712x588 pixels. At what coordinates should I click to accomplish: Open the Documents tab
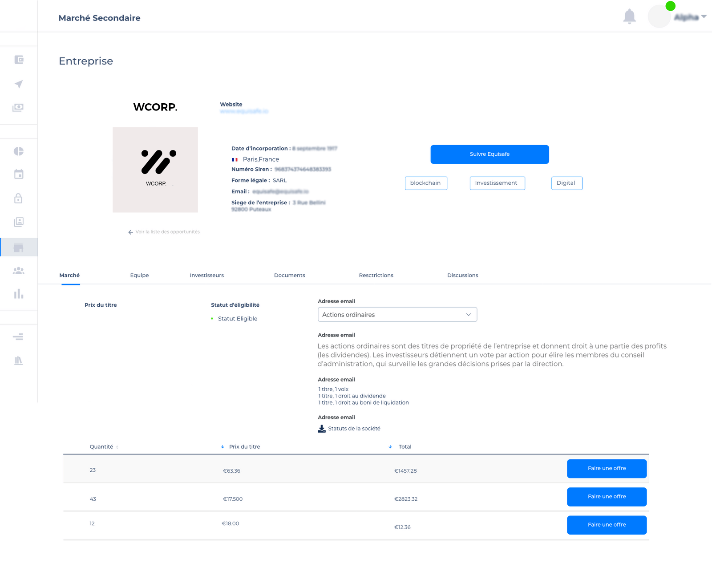[x=289, y=276]
